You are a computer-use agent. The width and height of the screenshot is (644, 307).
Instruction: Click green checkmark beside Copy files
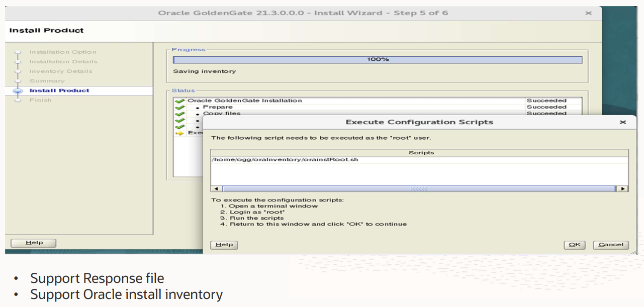pyautogui.click(x=179, y=114)
